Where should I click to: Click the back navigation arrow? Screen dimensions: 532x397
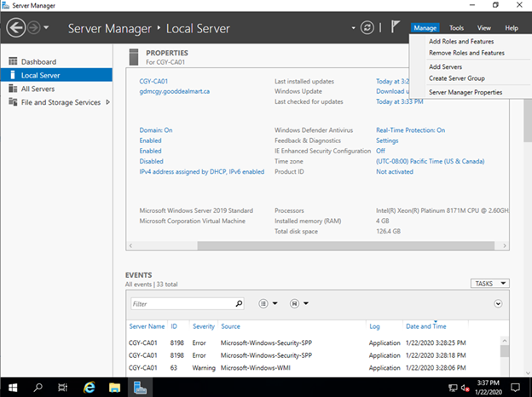tap(16, 27)
